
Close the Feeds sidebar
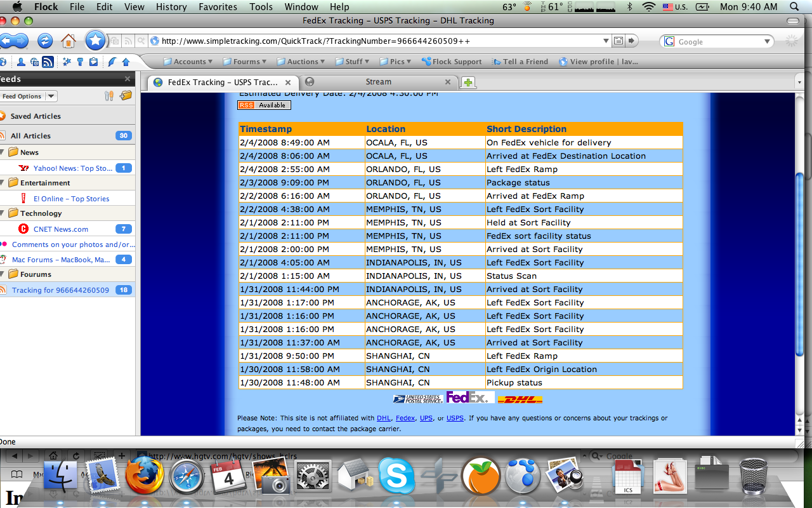pos(128,79)
